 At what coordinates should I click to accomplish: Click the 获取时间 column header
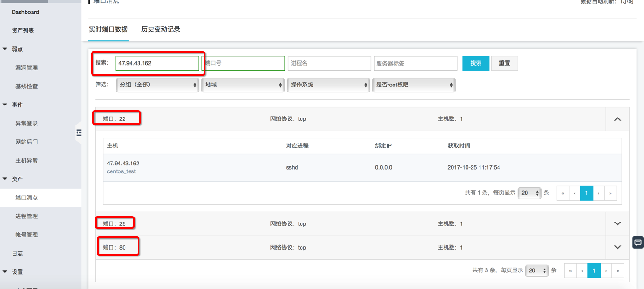[459, 146]
